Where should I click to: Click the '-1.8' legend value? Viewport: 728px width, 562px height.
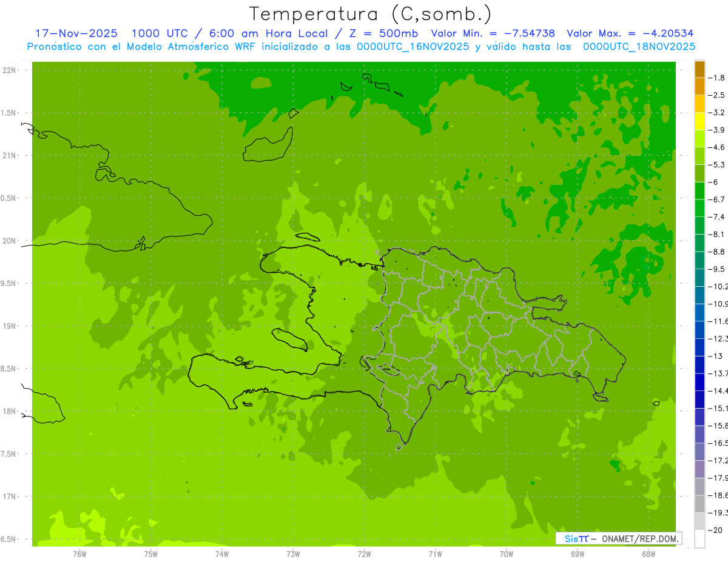[x=716, y=78]
